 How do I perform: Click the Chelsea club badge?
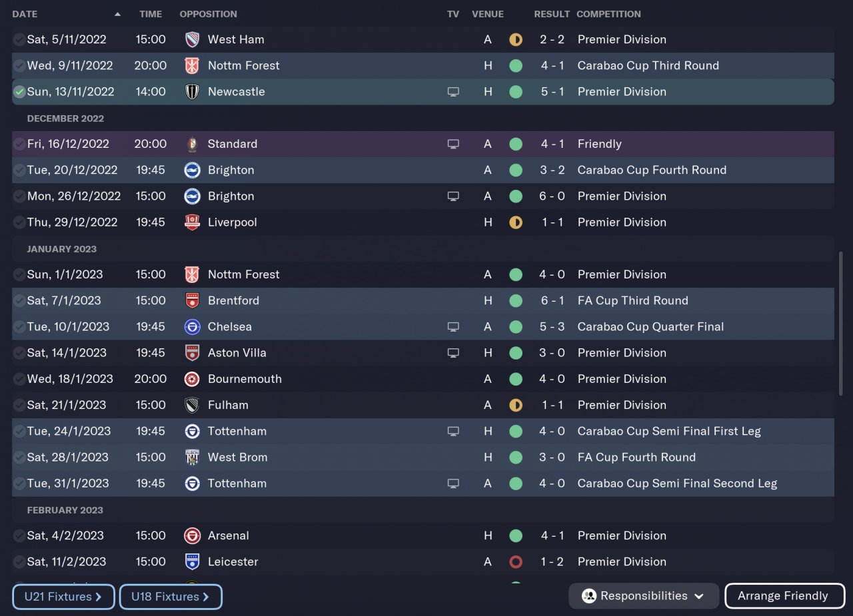click(192, 327)
